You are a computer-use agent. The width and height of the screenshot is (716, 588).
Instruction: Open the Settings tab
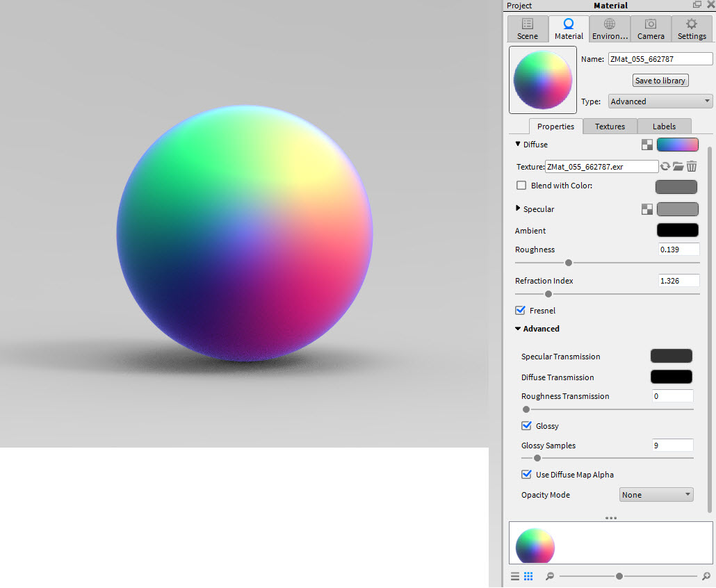tap(692, 29)
